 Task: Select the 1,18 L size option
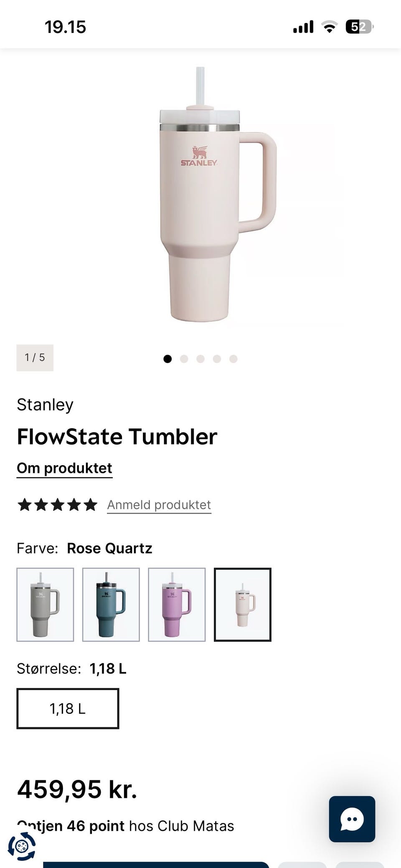68,708
